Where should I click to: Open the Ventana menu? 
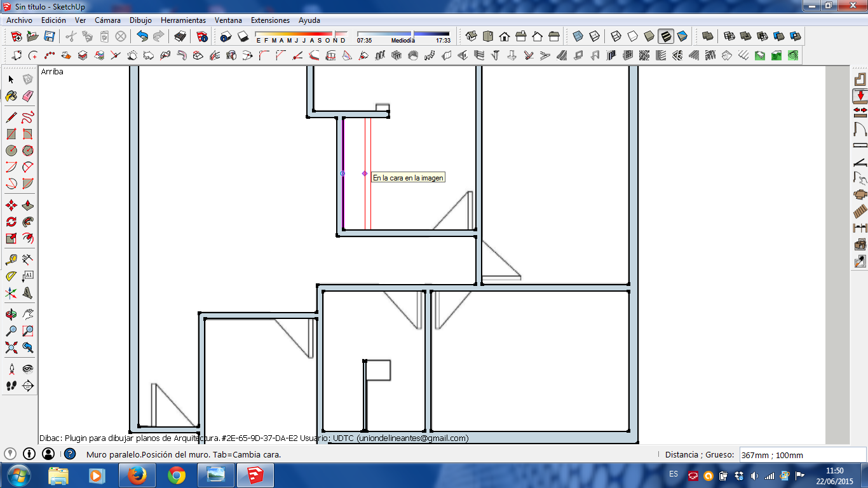(228, 20)
